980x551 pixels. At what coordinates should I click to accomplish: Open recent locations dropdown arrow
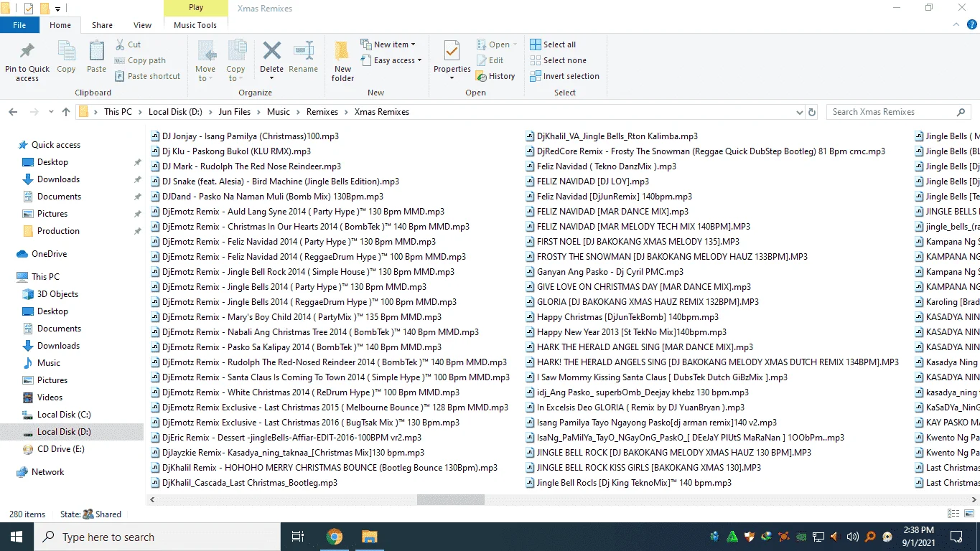pos(52,112)
